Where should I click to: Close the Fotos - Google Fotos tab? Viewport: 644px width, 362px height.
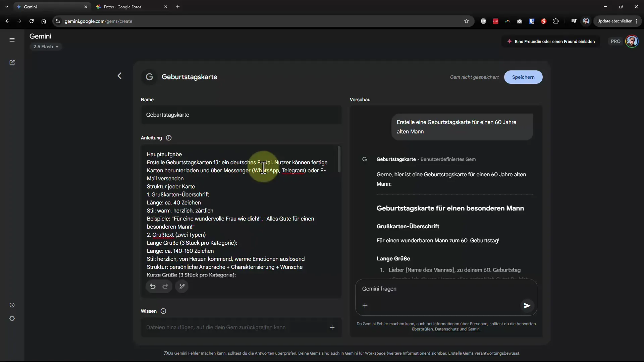tap(166, 7)
